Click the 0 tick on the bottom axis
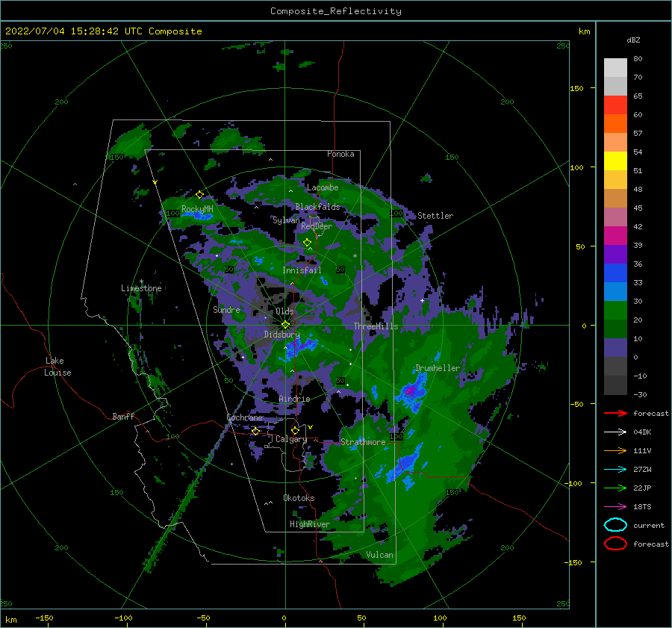 pos(284,618)
